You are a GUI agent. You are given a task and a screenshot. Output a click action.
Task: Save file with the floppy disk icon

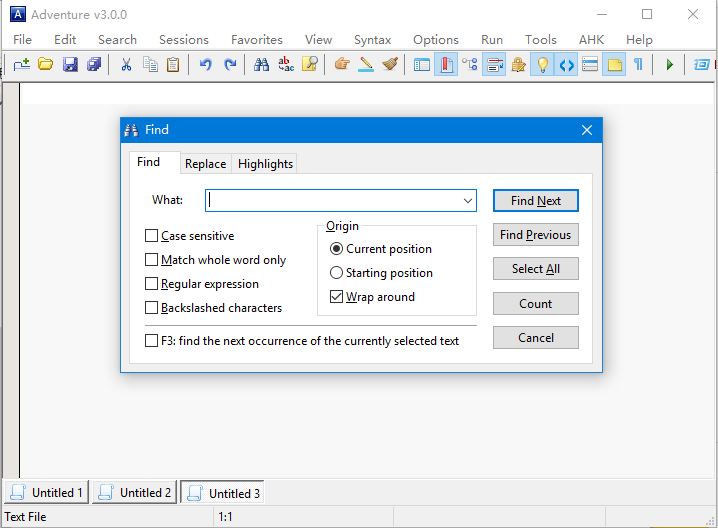pyautogui.click(x=70, y=65)
